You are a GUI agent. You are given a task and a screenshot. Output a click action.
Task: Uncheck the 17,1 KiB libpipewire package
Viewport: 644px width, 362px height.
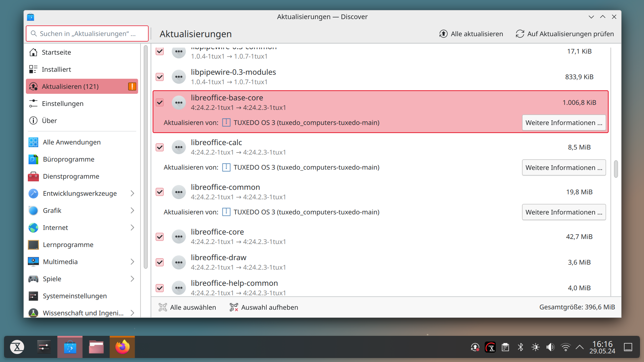[160, 51]
